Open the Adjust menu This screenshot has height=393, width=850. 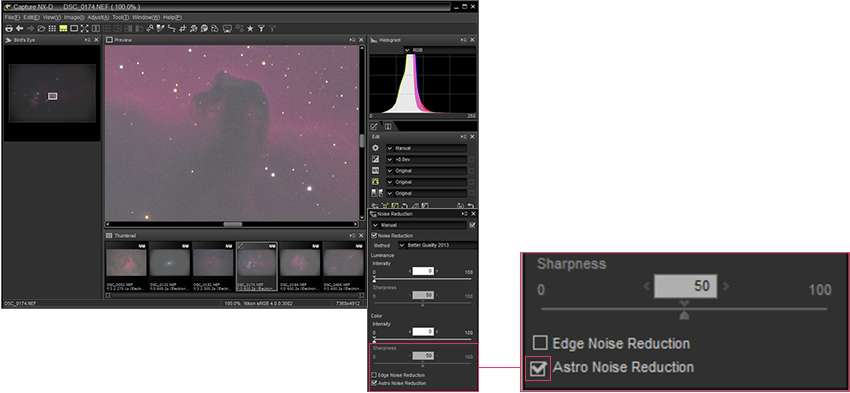tap(98, 17)
